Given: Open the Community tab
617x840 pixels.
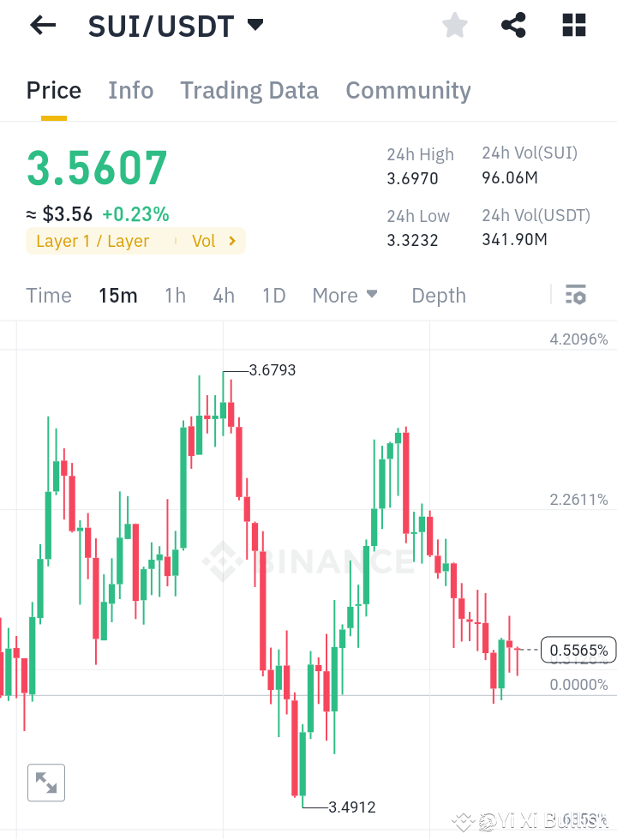Looking at the screenshot, I should [x=408, y=90].
